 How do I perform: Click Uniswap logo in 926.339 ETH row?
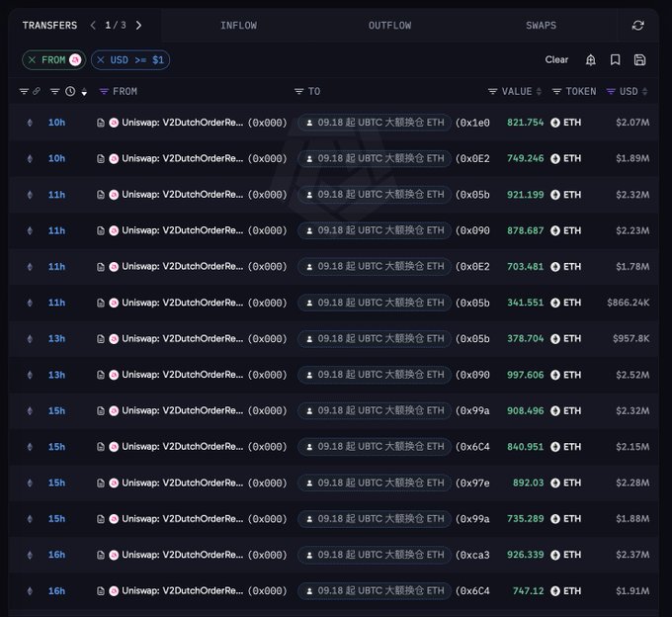click(114, 555)
